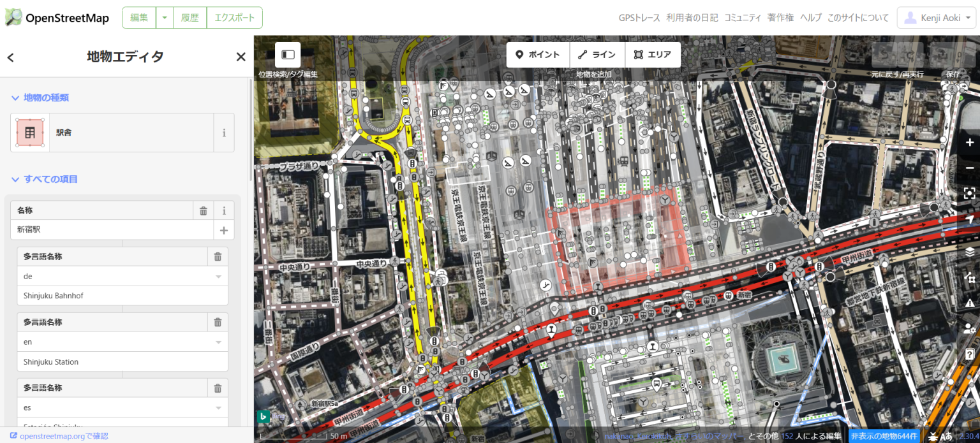This screenshot has height=443, width=980.
Task: Click the Shinjuku Station name field
Action: (x=121, y=362)
